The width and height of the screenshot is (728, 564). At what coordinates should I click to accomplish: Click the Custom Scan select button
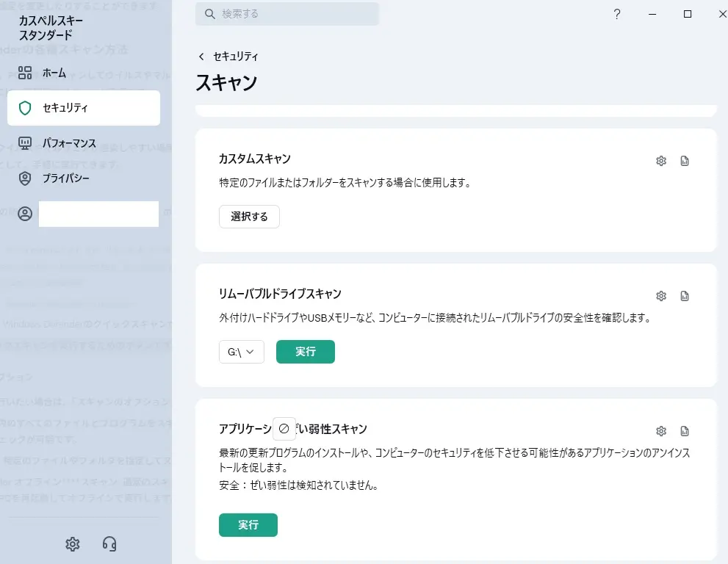click(x=249, y=217)
